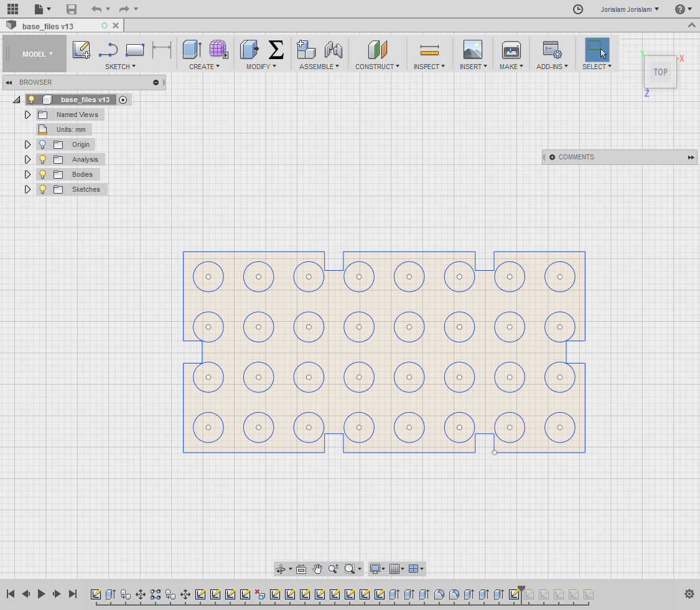The image size is (700, 610).
Task: Open the File menu dropdown
Action: click(x=42, y=9)
